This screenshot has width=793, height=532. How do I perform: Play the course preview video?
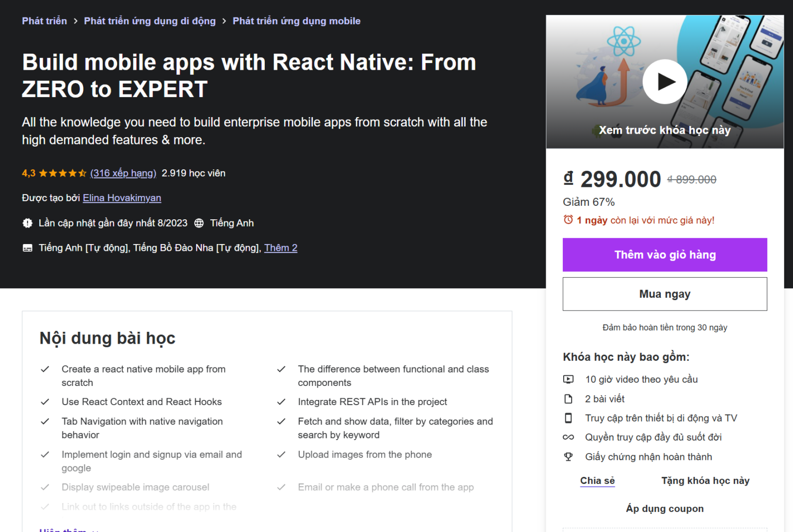point(665,81)
